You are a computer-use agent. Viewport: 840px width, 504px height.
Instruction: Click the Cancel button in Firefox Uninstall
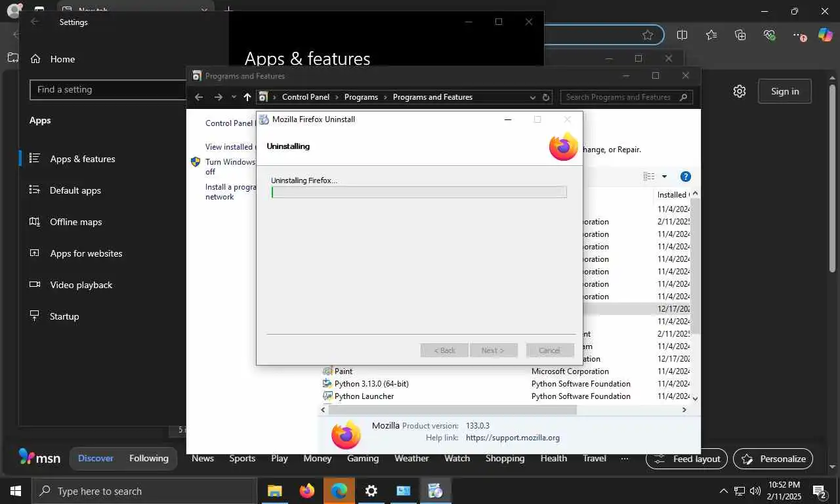pos(550,350)
